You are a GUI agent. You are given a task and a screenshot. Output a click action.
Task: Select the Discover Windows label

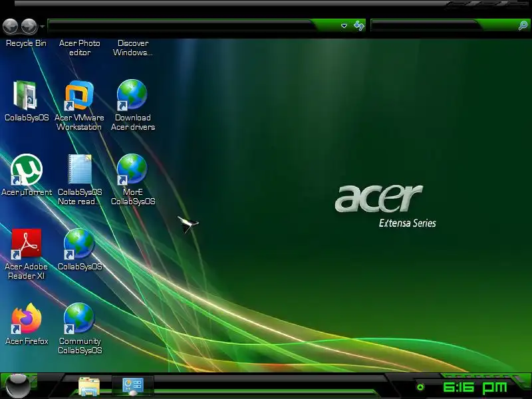(x=132, y=48)
